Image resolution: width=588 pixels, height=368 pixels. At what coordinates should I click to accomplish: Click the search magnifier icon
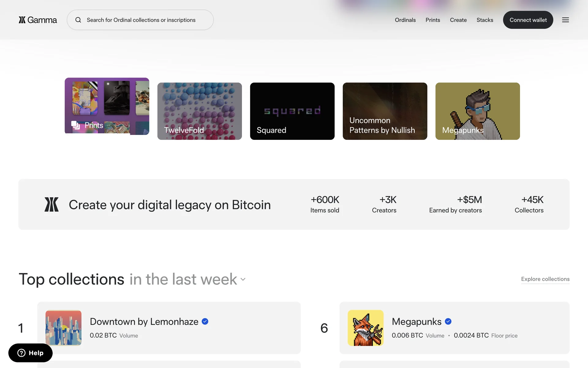point(78,20)
